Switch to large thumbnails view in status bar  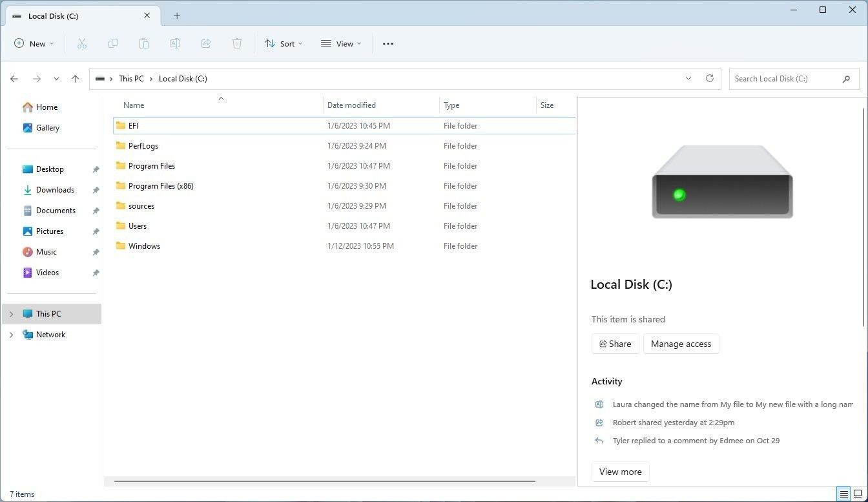858,494
